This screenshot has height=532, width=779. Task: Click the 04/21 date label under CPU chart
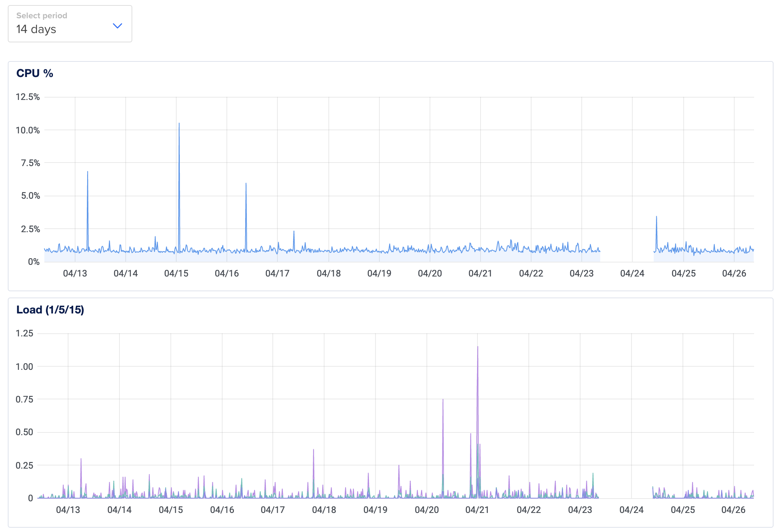click(481, 273)
